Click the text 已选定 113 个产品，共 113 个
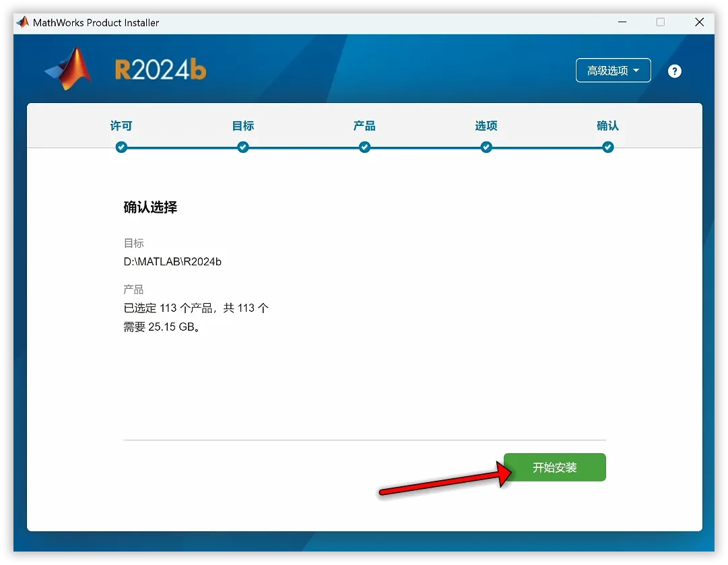 196,308
